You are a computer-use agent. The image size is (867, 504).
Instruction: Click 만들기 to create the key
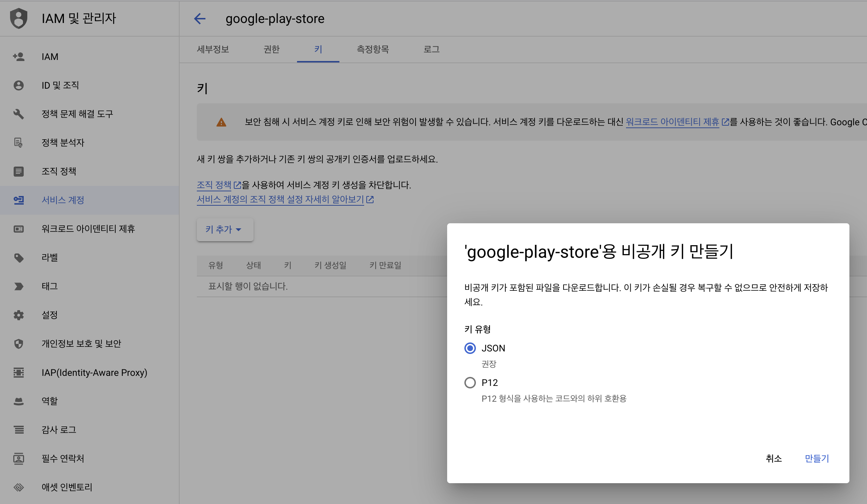(x=817, y=458)
